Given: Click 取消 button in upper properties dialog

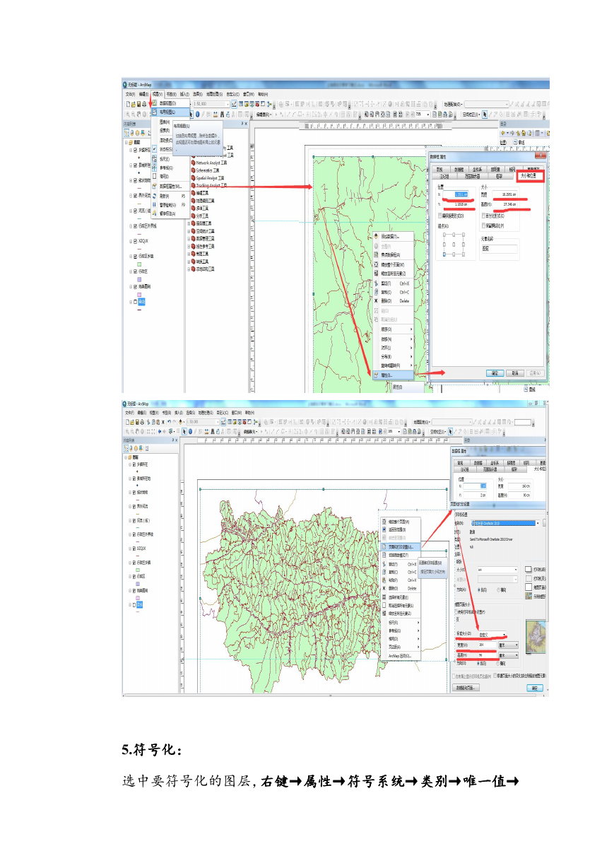Looking at the screenshot, I should pyautogui.click(x=515, y=373).
